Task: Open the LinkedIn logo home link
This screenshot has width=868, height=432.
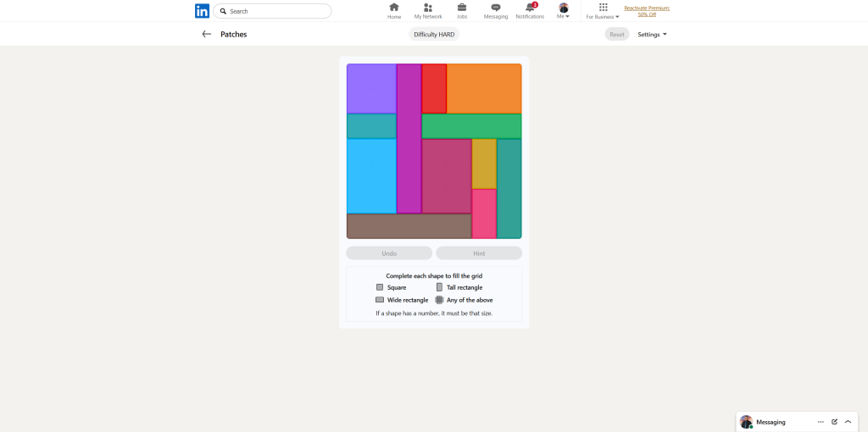Action: click(x=202, y=11)
